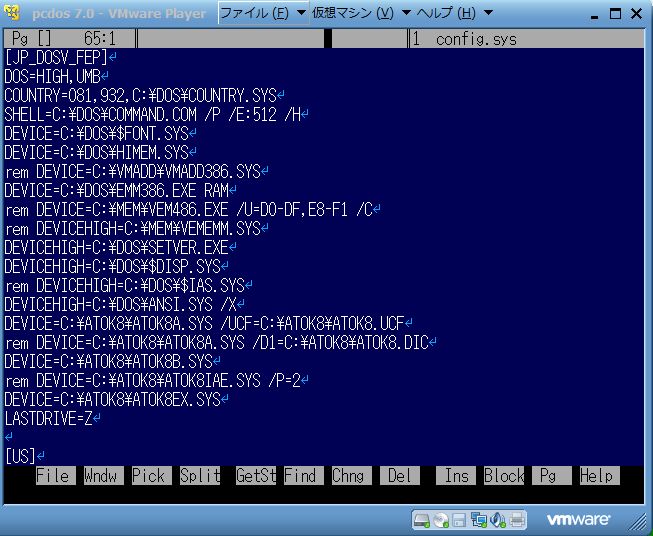Screen dimensions: 653x536
Task: Click the Find function key button
Action: tap(304, 476)
